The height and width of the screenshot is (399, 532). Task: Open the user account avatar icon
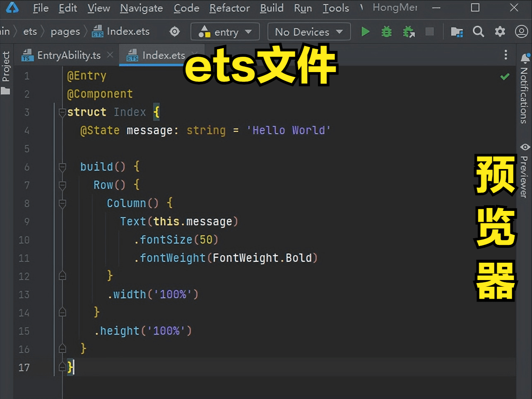pos(521,32)
